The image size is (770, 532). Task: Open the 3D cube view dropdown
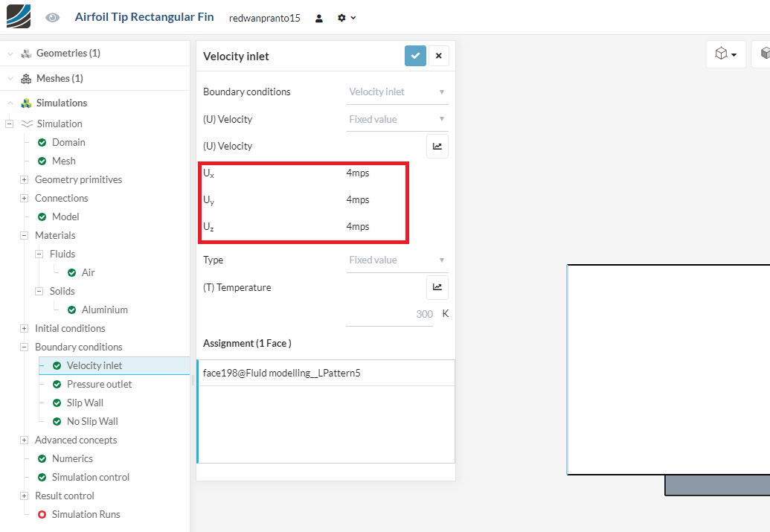point(725,54)
